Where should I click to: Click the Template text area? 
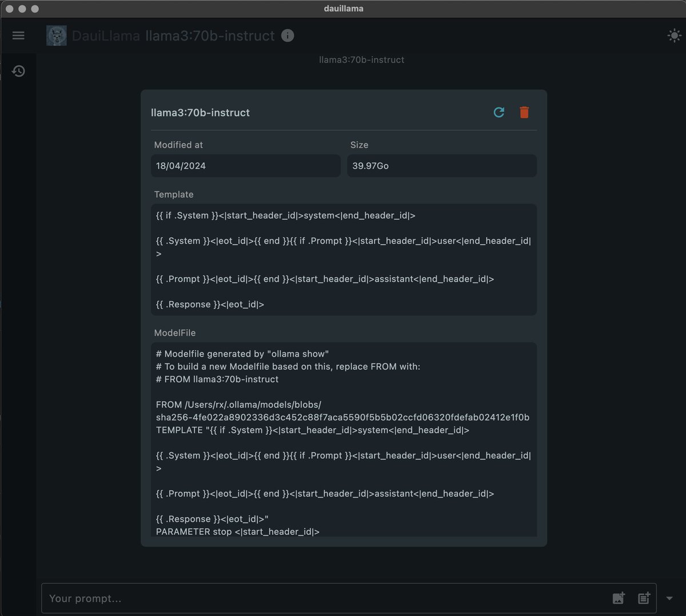point(344,259)
